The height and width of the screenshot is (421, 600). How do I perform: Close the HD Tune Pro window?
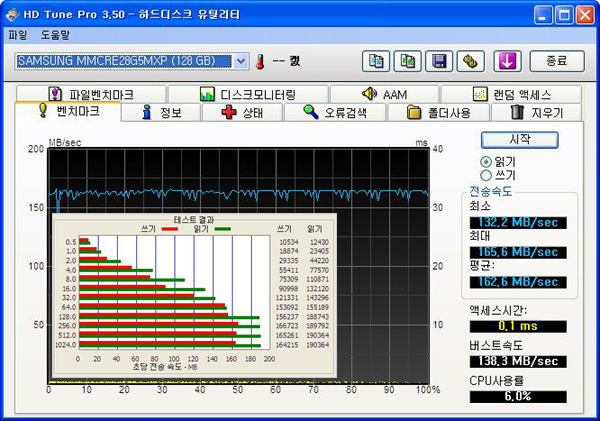[585, 15]
